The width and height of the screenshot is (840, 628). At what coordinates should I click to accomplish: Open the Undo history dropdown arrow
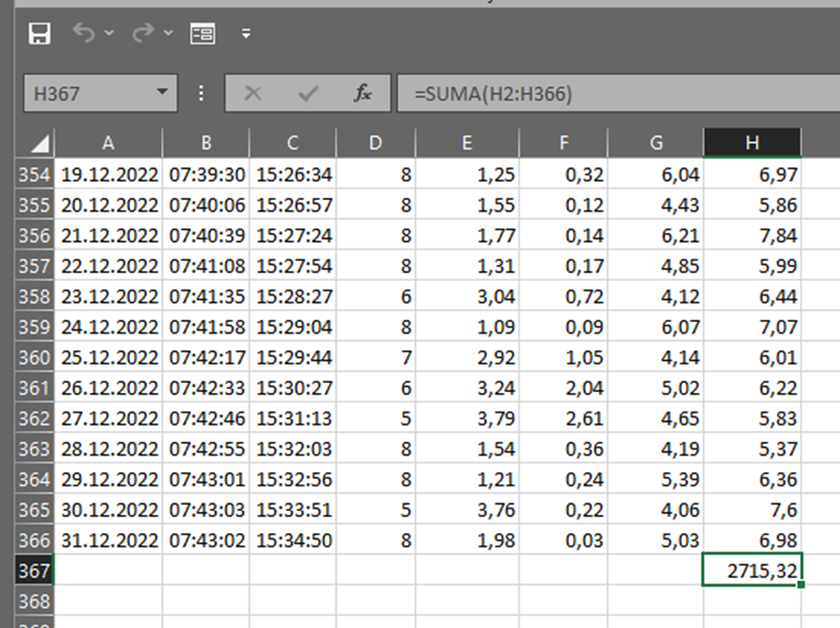[109, 34]
